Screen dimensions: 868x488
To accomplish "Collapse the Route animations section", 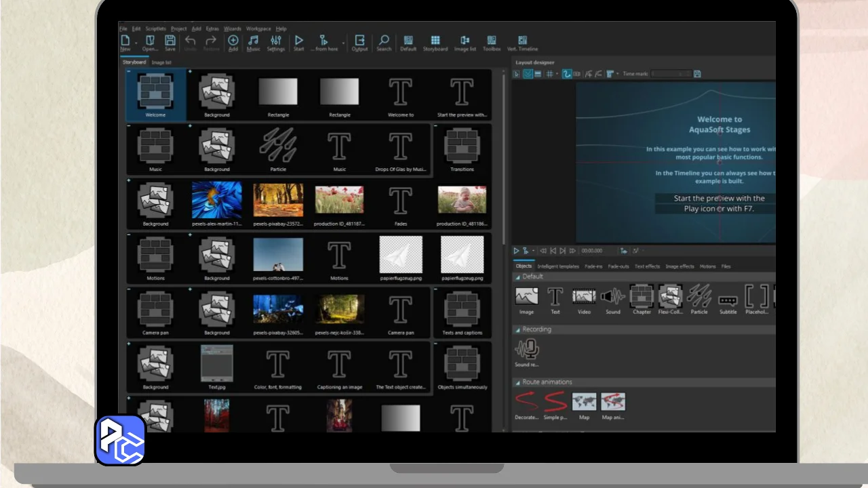I will [517, 382].
